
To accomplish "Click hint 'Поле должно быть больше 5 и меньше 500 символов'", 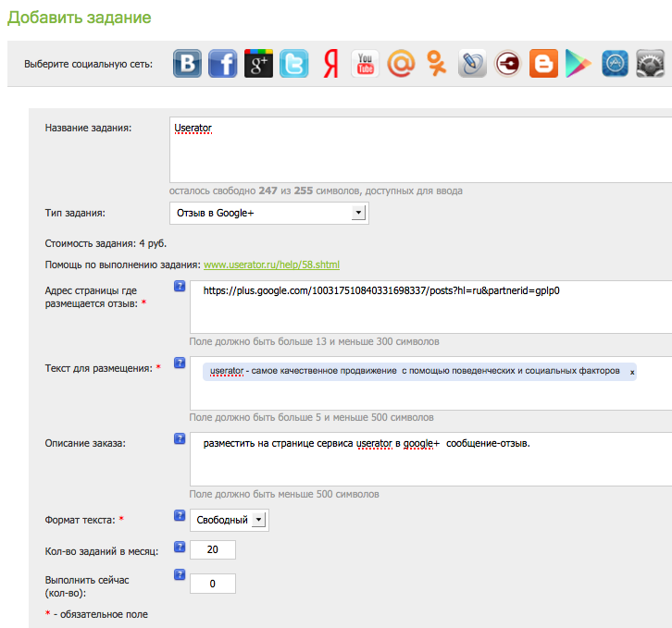I will coord(312,417).
